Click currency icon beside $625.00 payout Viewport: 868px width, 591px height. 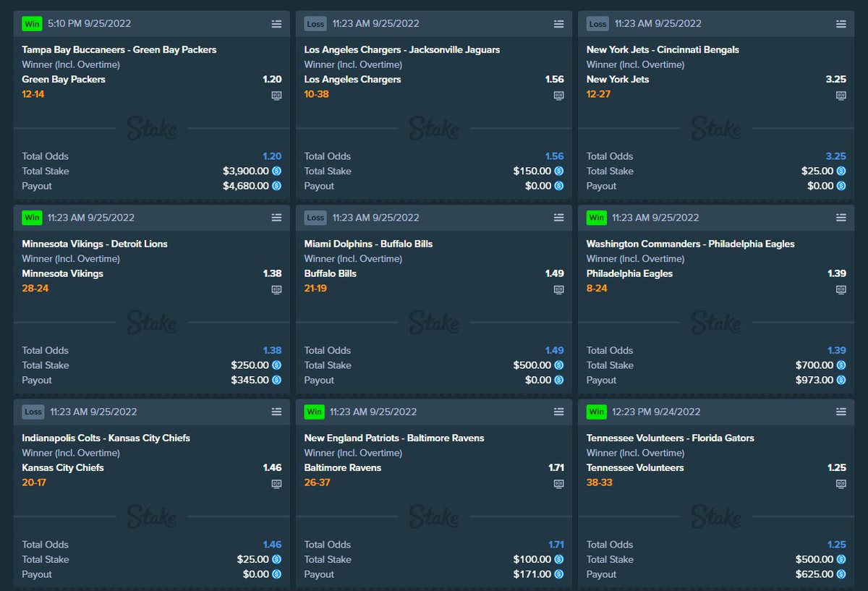[841, 574]
